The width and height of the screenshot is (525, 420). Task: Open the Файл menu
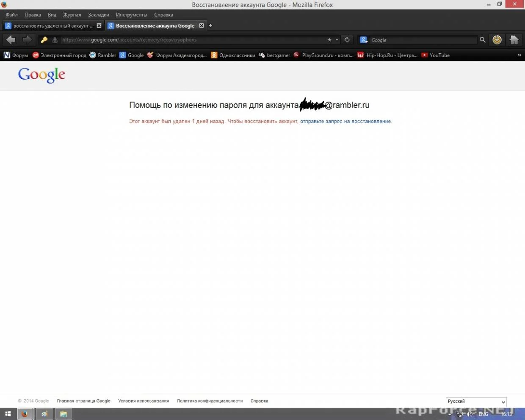pyautogui.click(x=11, y=15)
